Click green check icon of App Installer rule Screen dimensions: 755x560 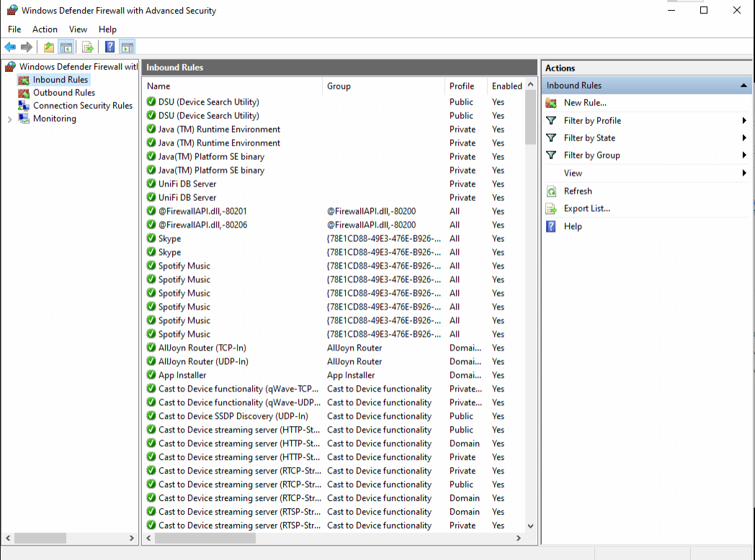tap(151, 375)
